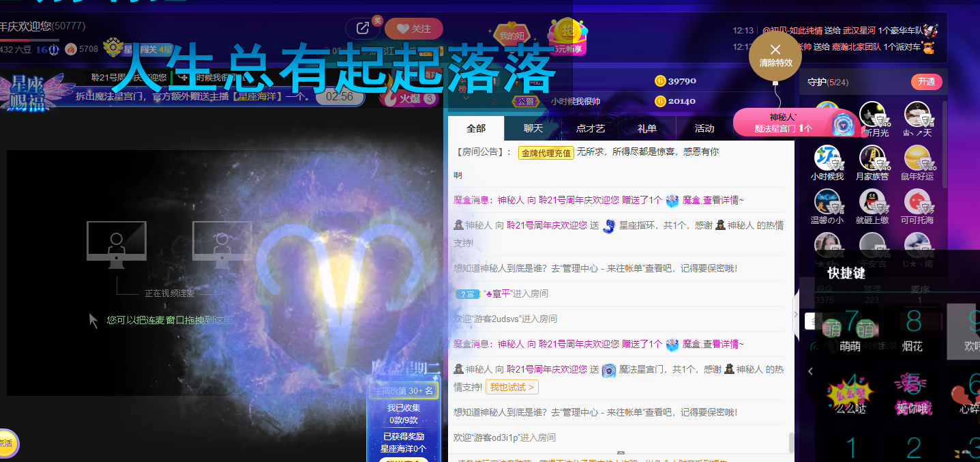
Task: Click the 2富 wealth level badge
Action: tap(468, 294)
